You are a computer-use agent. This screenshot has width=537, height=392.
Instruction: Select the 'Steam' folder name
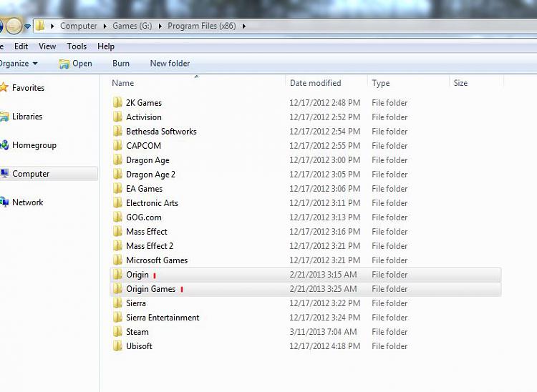(x=137, y=332)
